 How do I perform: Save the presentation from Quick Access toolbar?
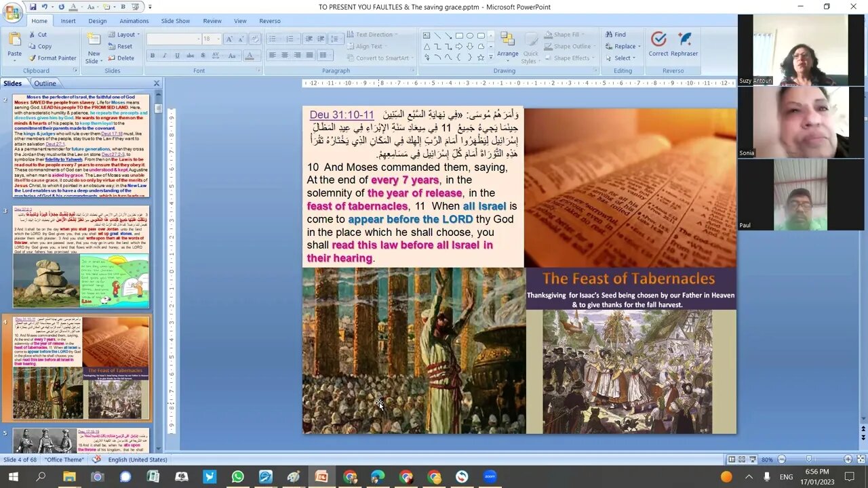pos(33,7)
